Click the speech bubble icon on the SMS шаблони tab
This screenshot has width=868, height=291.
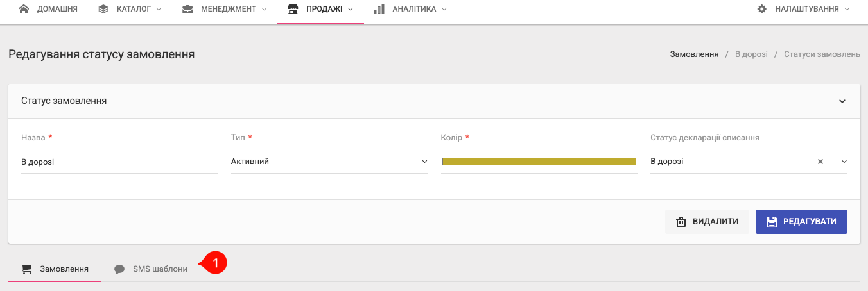[119, 269]
